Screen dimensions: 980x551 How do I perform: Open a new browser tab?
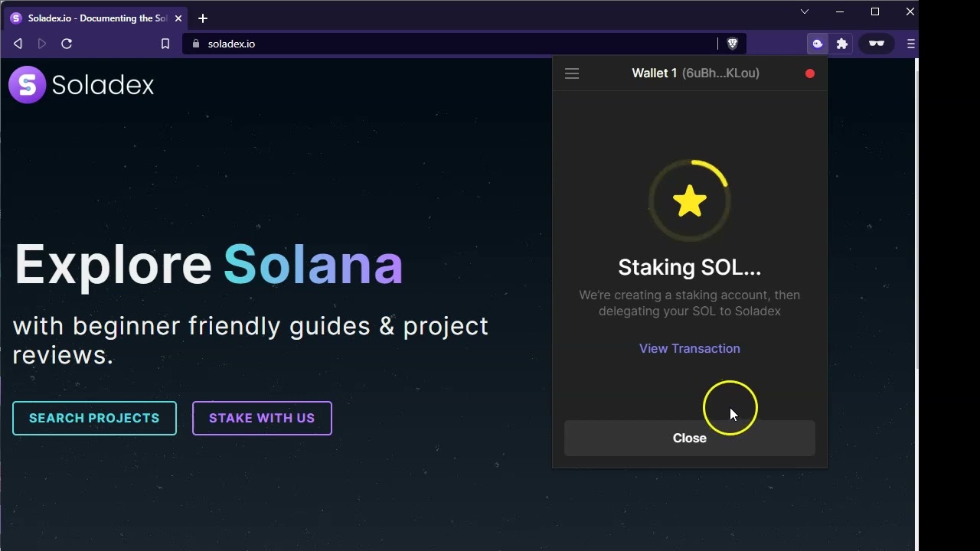pyautogui.click(x=203, y=18)
